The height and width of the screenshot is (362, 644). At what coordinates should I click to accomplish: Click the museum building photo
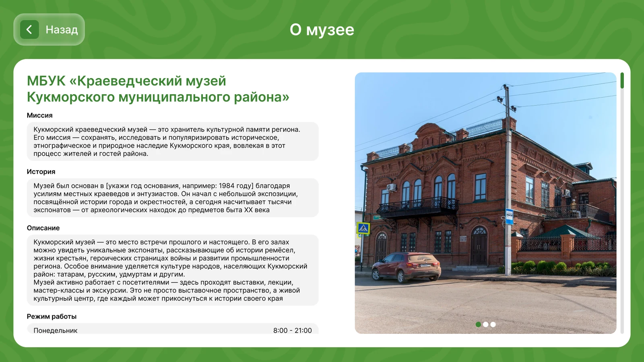tap(485, 203)
